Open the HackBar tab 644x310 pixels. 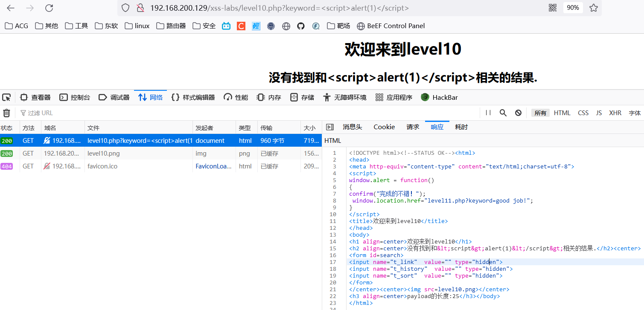439,98
